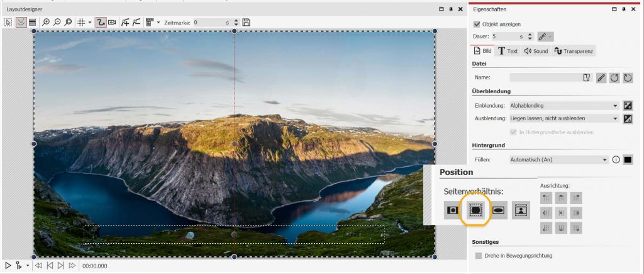Toggle the In Hintergrundfarbe ausblenden checkbox
The image size is (644, 274).
click(x=513, y=132)
